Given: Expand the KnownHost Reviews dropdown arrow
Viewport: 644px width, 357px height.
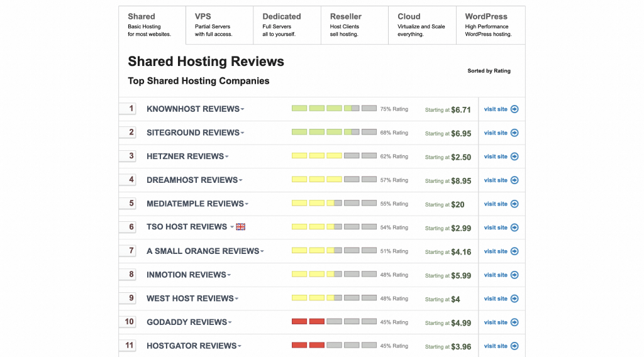Looking at the screenshot, I should 243,109.
